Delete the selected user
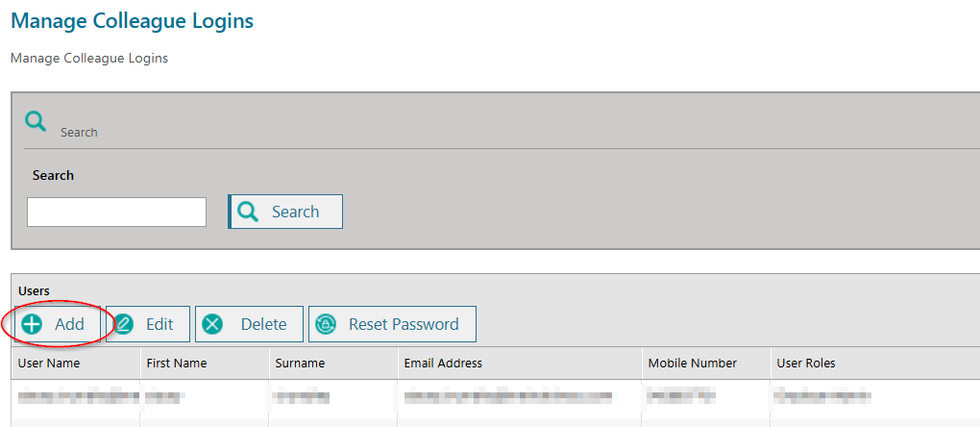 [250, 324]
